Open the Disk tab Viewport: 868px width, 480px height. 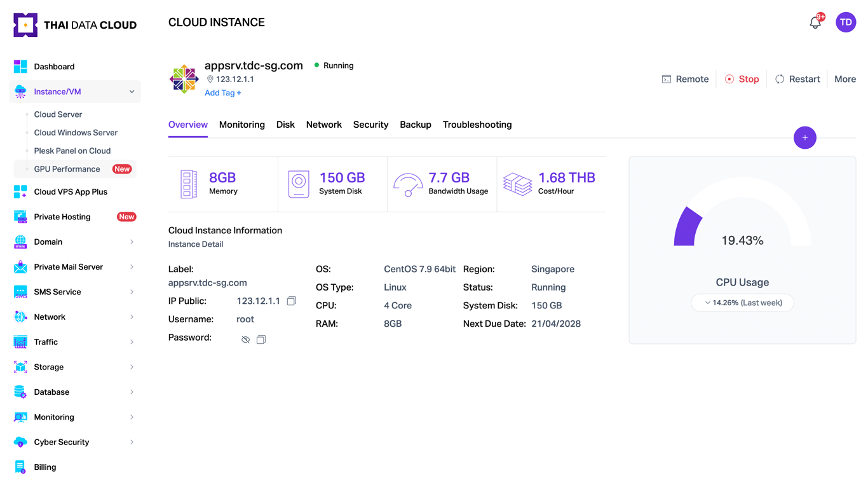point(285,125)
